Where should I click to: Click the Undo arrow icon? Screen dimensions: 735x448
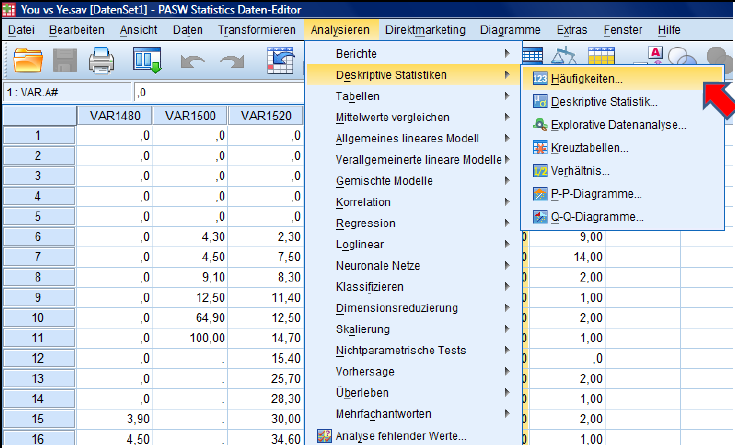pyautogui.click(x=193, y=61)
